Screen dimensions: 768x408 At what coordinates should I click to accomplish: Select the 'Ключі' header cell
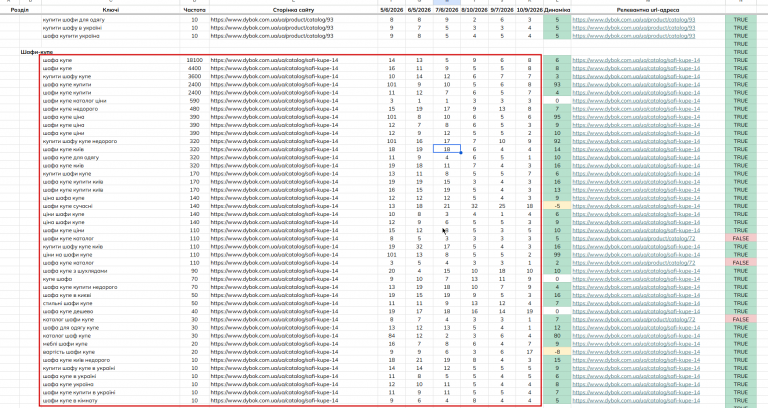[x=111, y=10]
